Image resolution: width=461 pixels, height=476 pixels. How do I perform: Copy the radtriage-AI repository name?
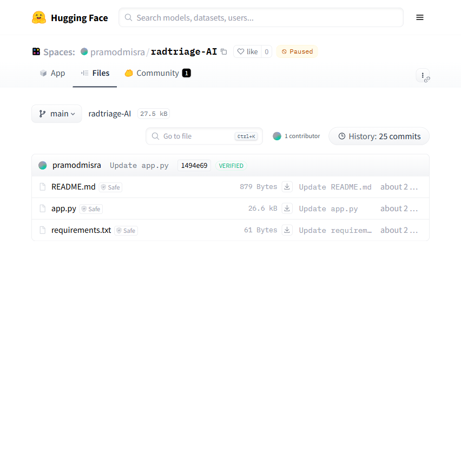(x=224, y=52)
